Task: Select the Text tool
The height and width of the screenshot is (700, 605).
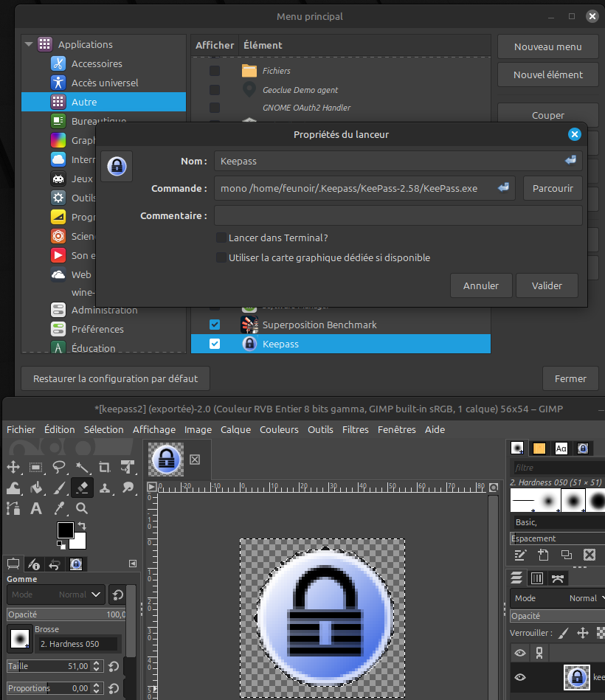Action: tap(36, 508)
